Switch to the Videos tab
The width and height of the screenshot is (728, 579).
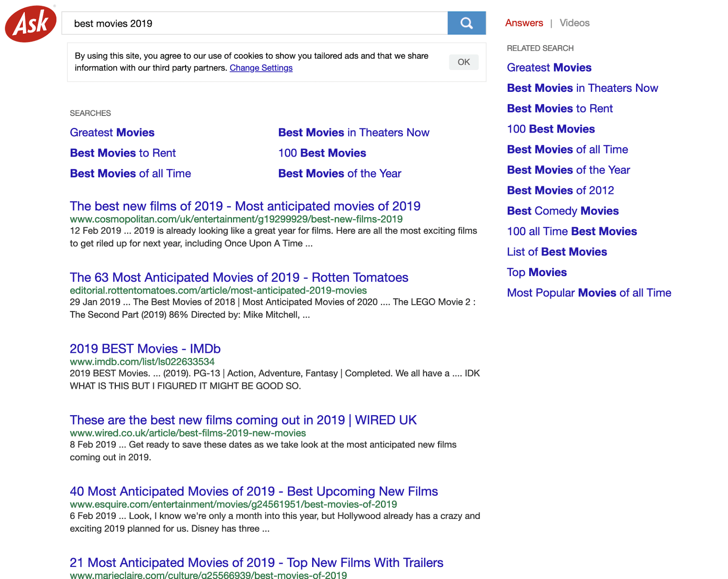coord(574,23)
